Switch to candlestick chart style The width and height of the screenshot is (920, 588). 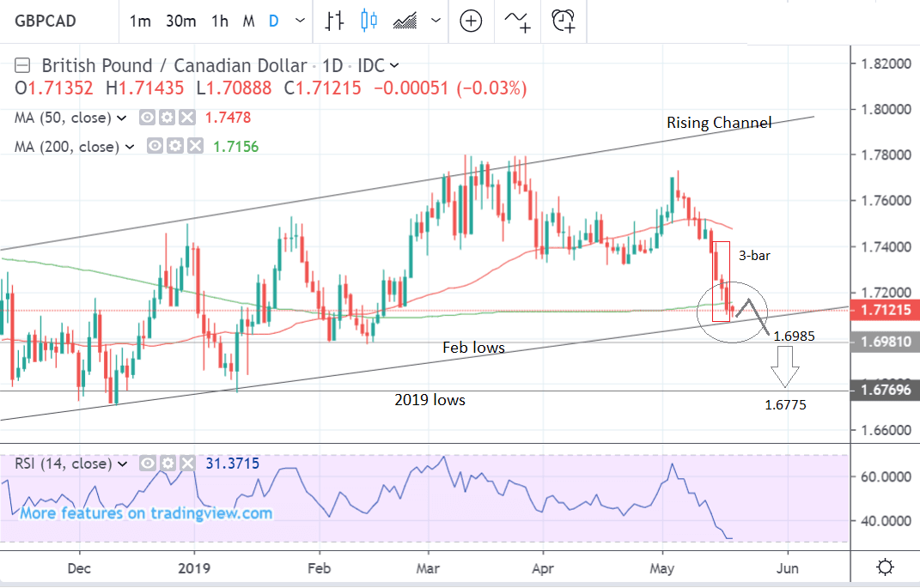(369, 21)
